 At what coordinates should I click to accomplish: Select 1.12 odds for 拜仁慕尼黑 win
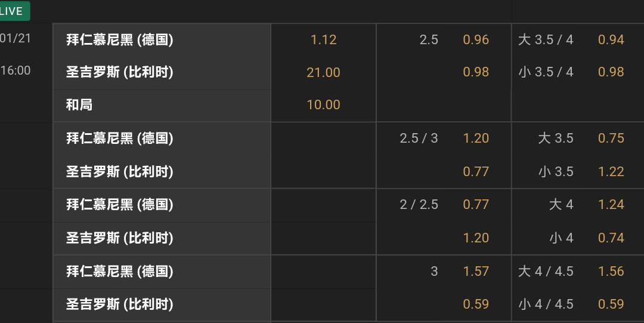click(323, 40)
